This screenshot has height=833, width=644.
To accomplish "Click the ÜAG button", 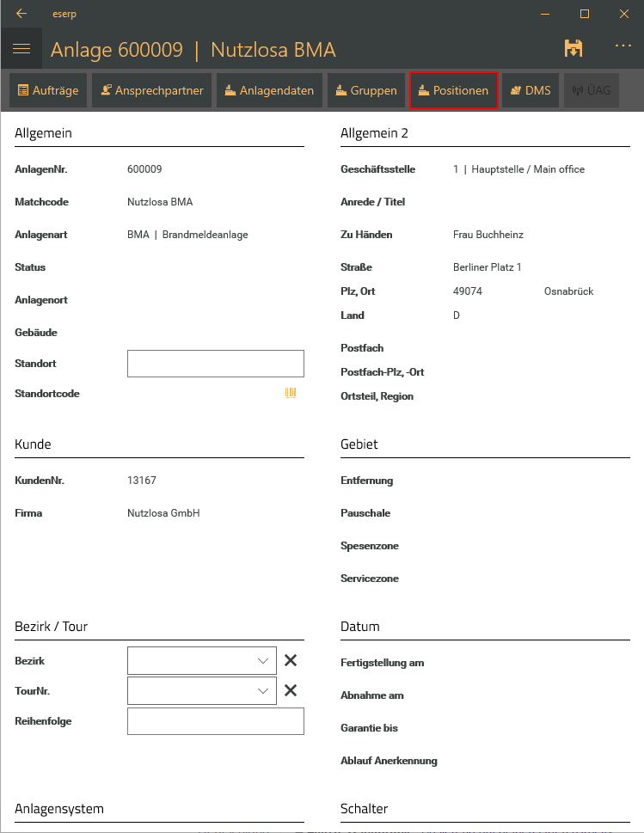I will coord(591,90).
